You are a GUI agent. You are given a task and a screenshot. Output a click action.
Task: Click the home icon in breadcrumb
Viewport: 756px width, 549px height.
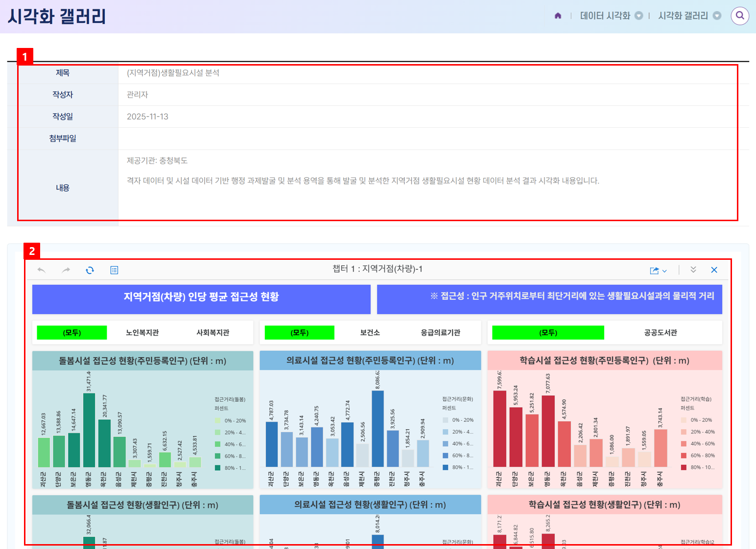click(558, 16)
